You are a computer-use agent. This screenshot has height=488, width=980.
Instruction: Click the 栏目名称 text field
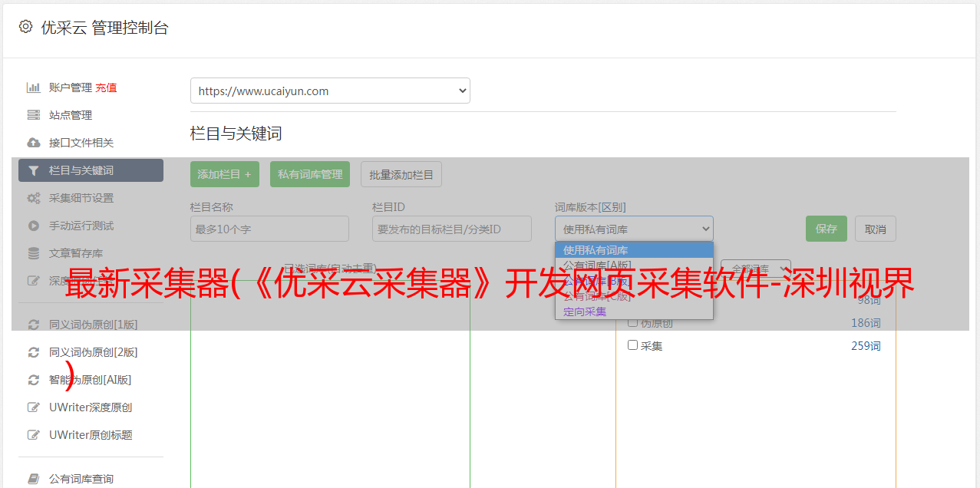click(x=269, y=229)
